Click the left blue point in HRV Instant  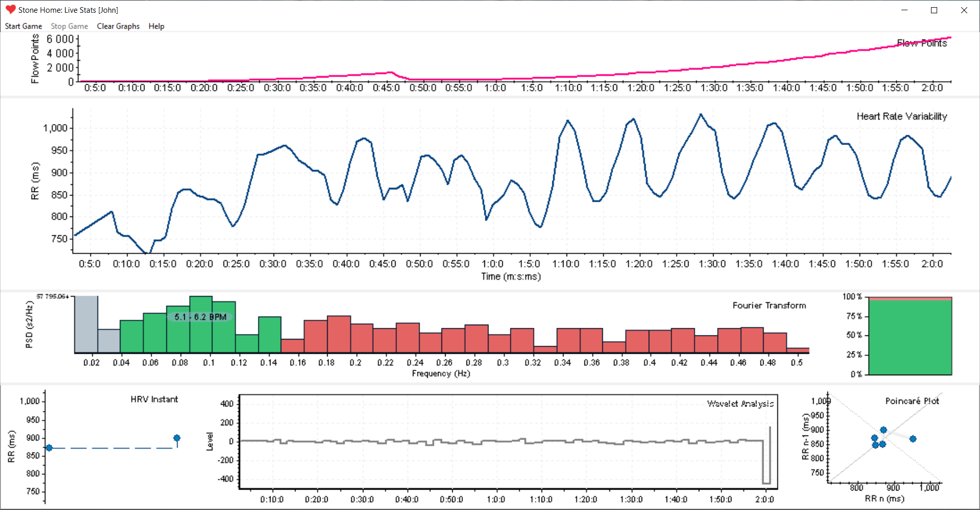click(49, 448)
